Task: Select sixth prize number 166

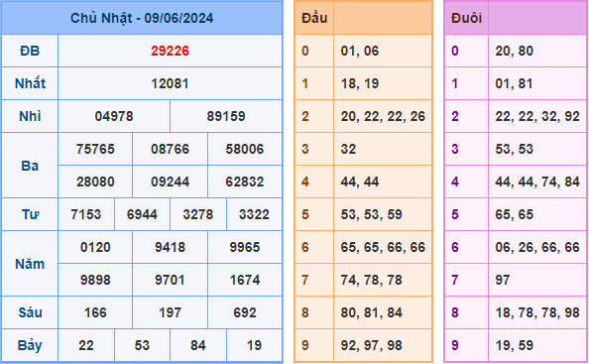Action: (95, 312)
